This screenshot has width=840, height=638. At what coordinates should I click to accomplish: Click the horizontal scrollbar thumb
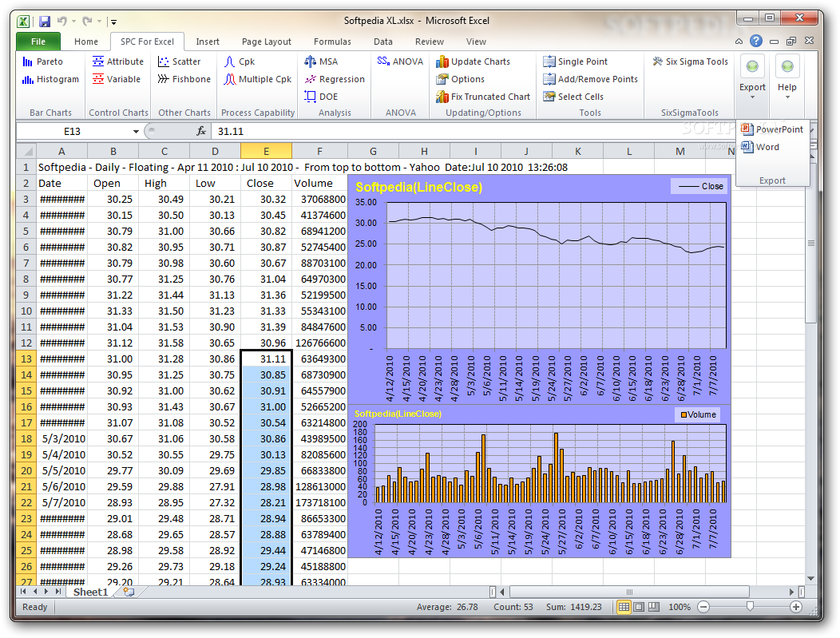click(629, 592)
